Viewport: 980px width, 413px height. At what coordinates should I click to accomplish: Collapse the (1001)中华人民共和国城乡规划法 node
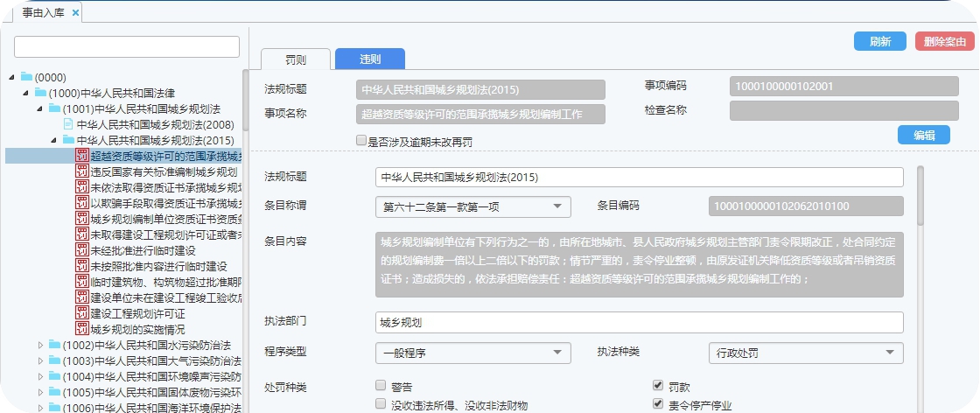click(x=40, y=108)
